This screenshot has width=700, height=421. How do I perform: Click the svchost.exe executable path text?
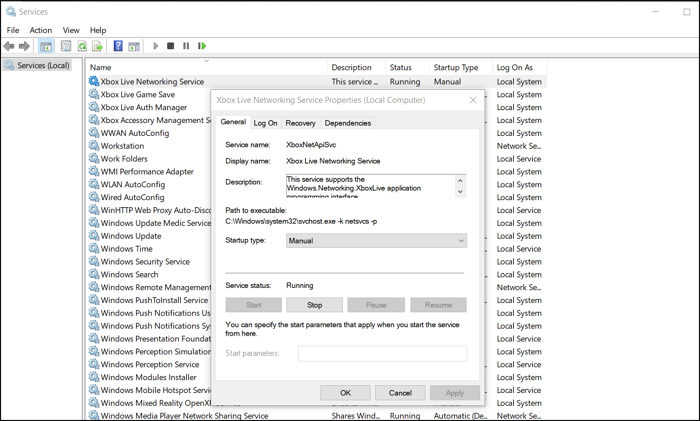tap(301, 221)
